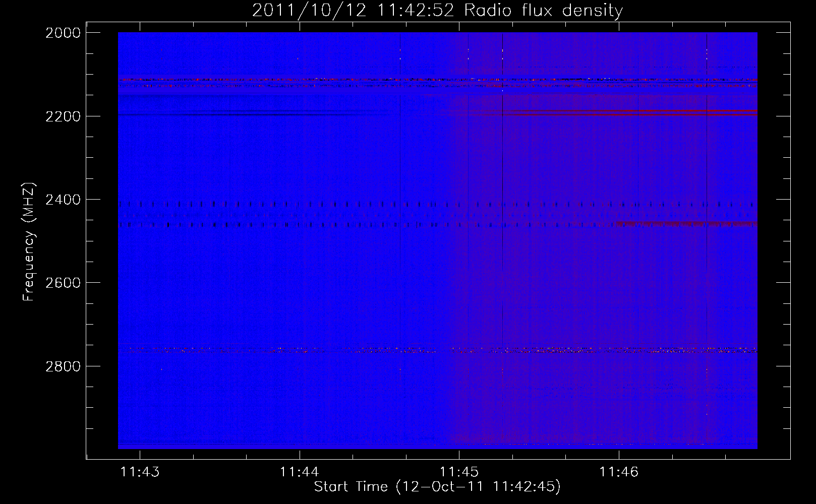Select the 2600 frequency tick label

click(x=63, y=283)
